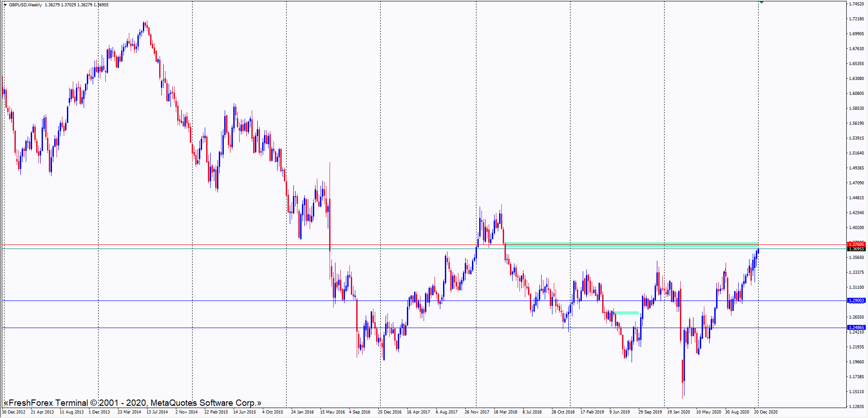Click the 1.12835 value on price scale
Viewport: 868px width, 418px height.
pyautogui.click(x=856, y=406)
